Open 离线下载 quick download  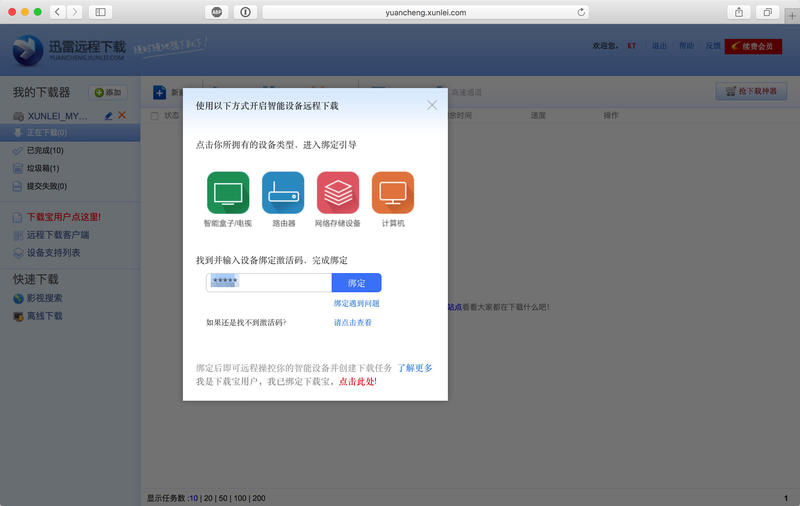44,316
